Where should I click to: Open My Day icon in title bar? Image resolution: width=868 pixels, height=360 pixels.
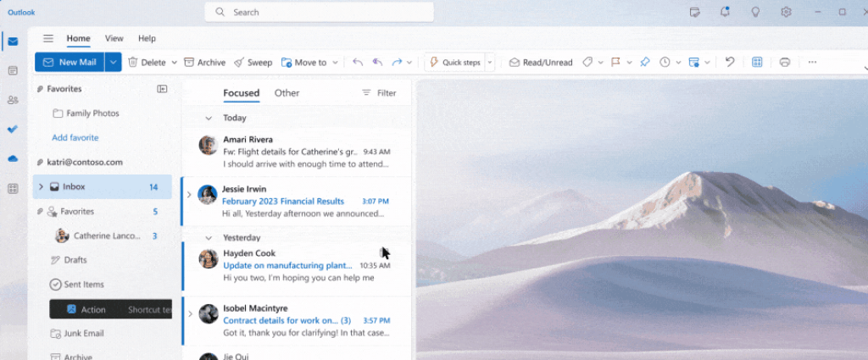coord(695,12)
